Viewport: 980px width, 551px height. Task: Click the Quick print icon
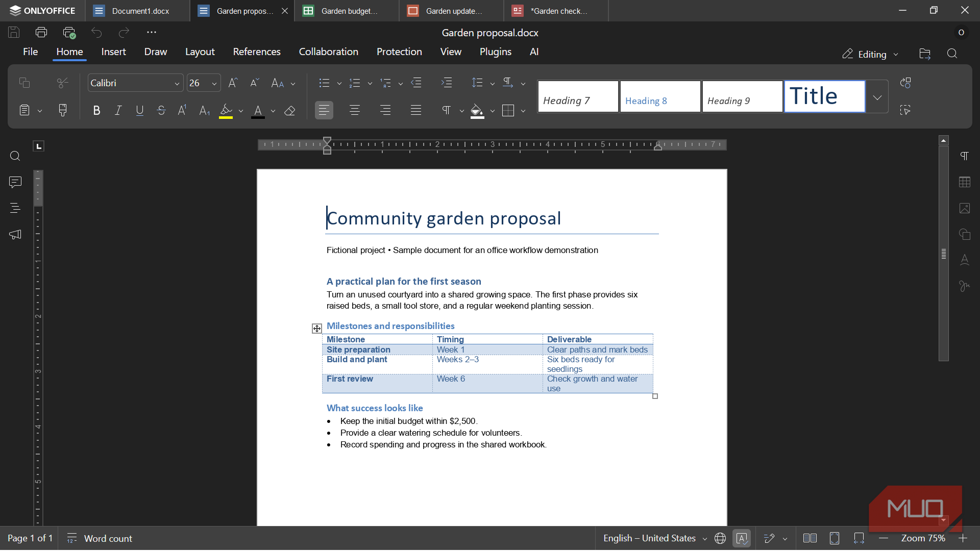click(x=69, y=32)
